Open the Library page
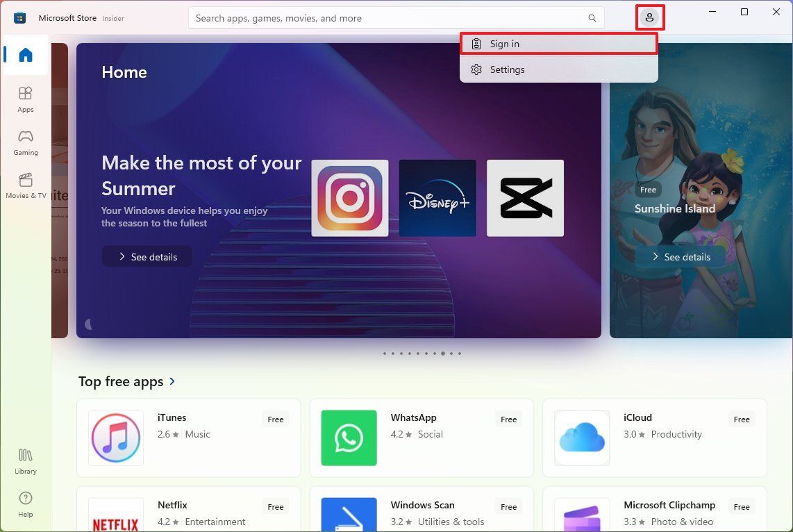Viewport: 793px width, 532px height. tap(25, 461)
